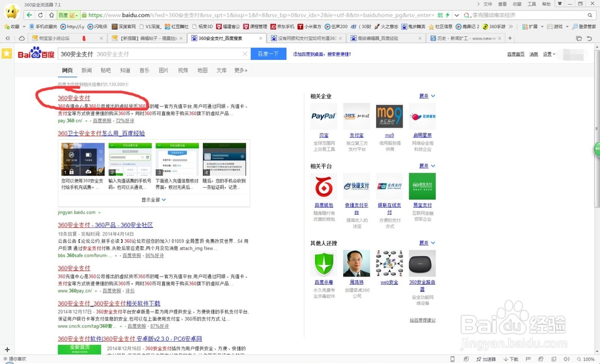Open 360卫士安全支付怎么用_百度经验 link
This screenshot has height=364, width=600.
[101, 133]
